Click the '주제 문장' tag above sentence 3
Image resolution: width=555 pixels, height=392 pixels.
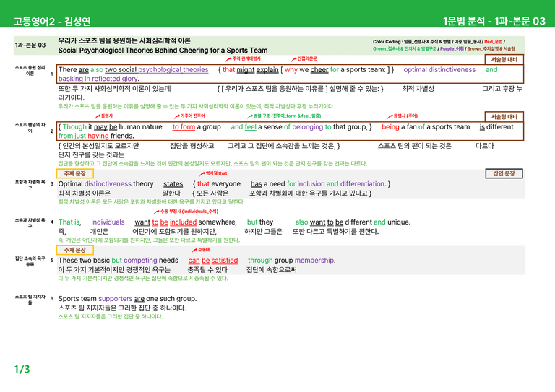(75, 173)
